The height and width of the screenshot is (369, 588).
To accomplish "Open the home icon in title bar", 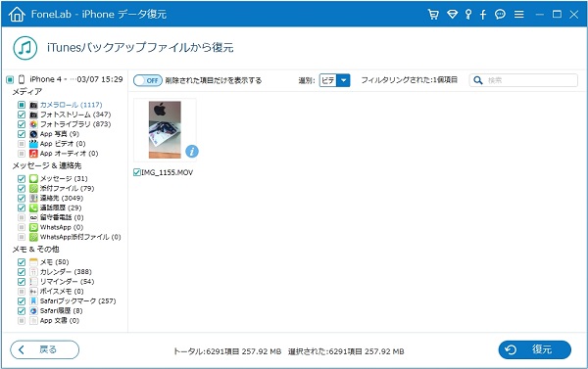I will click(x=17, y=15).
